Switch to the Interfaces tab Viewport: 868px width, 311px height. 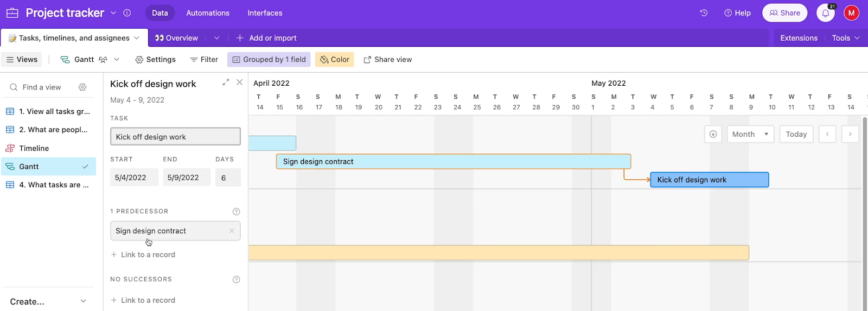265,13
